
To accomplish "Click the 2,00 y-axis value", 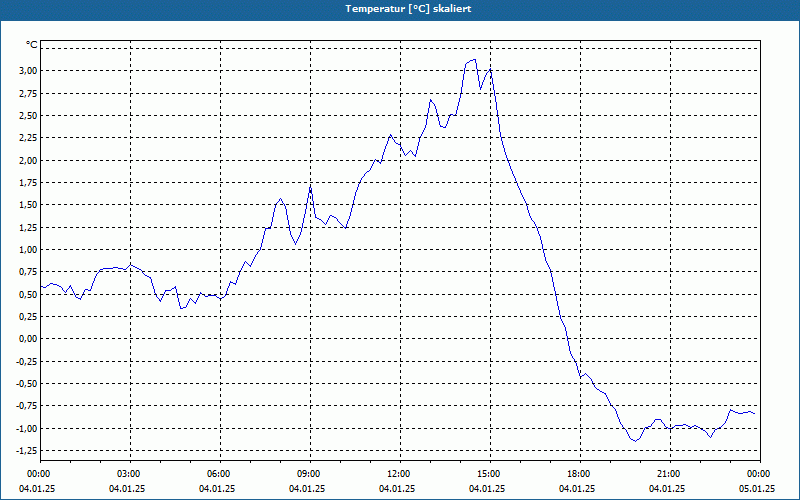I will click(29, 161).
